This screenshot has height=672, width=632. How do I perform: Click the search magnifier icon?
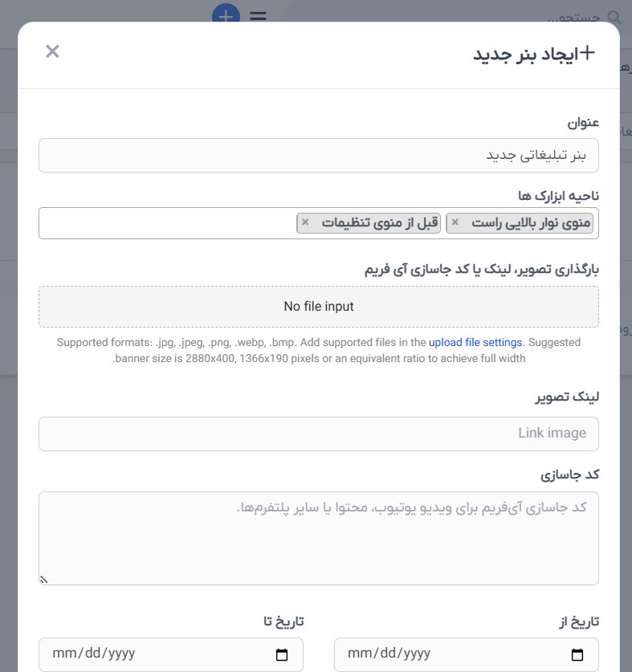pyautogui.click(x=614, y=17)
